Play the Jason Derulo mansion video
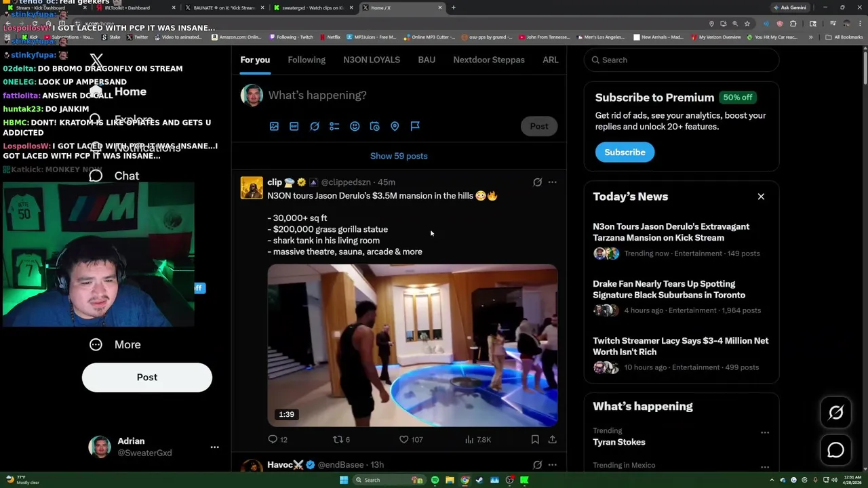868x488 pixels. pyautogui.click(x=412, y=346)
